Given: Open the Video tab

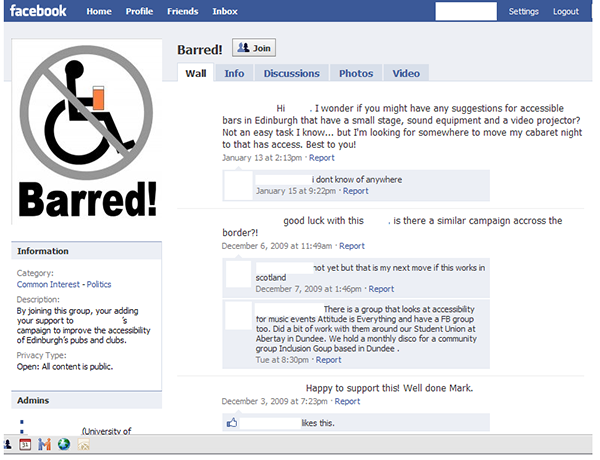Looking at the screenshot, I should (406, 73).
